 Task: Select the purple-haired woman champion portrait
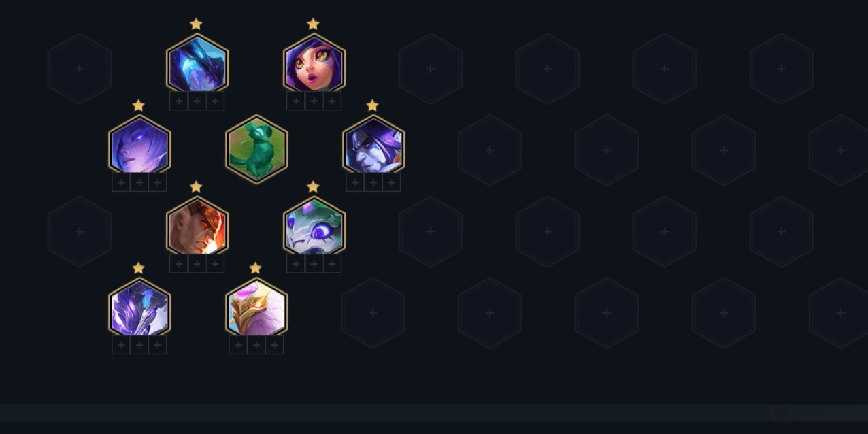point(139,144)
